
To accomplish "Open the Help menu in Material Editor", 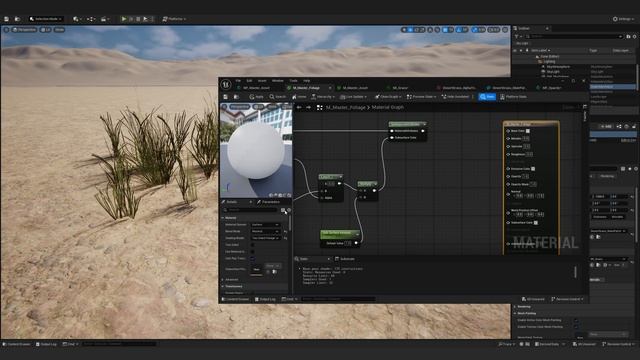I will coord(307,81).
